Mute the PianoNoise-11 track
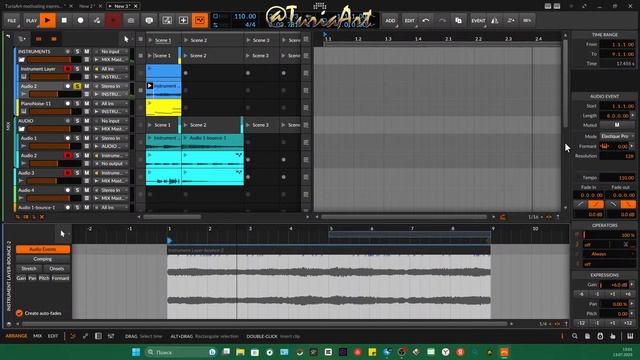Screen dimensions: 640x360 pos(87,103)
